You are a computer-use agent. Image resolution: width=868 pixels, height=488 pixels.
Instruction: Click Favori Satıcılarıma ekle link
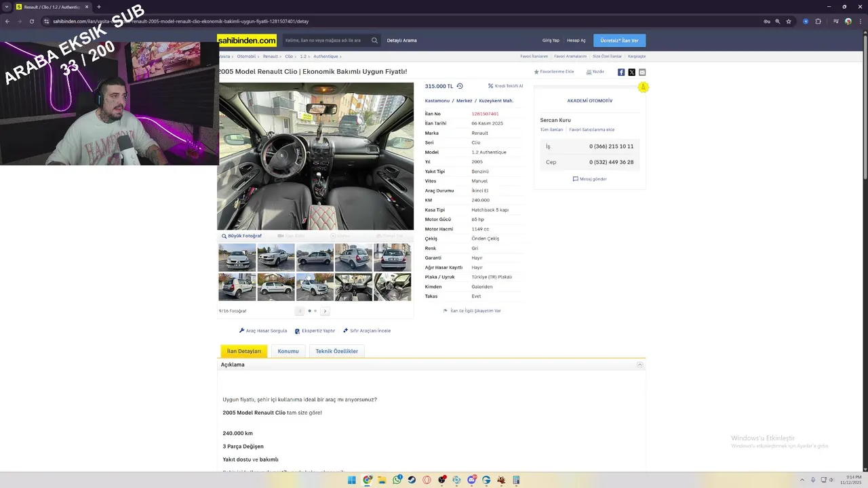(592, 129)
